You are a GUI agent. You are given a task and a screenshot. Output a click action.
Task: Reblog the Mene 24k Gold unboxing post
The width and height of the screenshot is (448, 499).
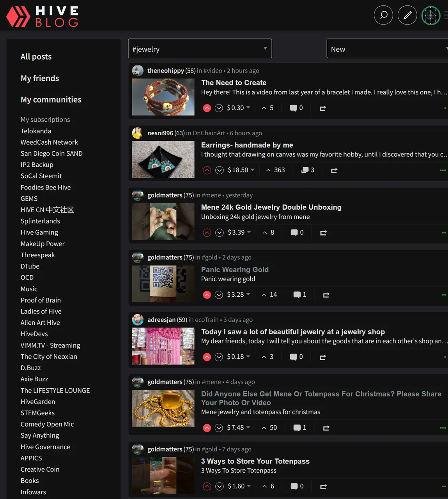pos(323,233)
